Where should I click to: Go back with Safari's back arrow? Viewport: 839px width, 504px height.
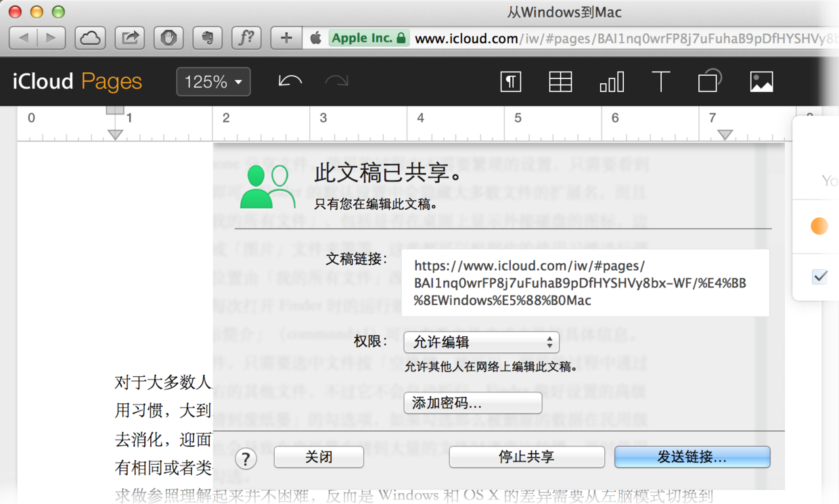coord(23,39)
